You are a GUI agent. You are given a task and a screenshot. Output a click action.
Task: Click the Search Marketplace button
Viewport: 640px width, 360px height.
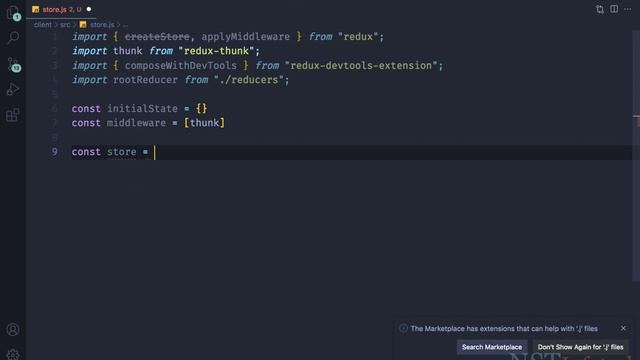[492, 347]
